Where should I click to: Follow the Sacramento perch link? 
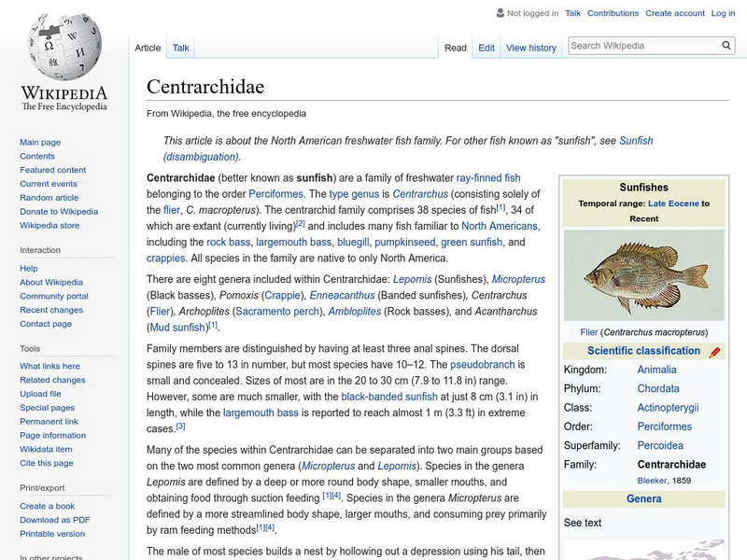coord(276,312)
